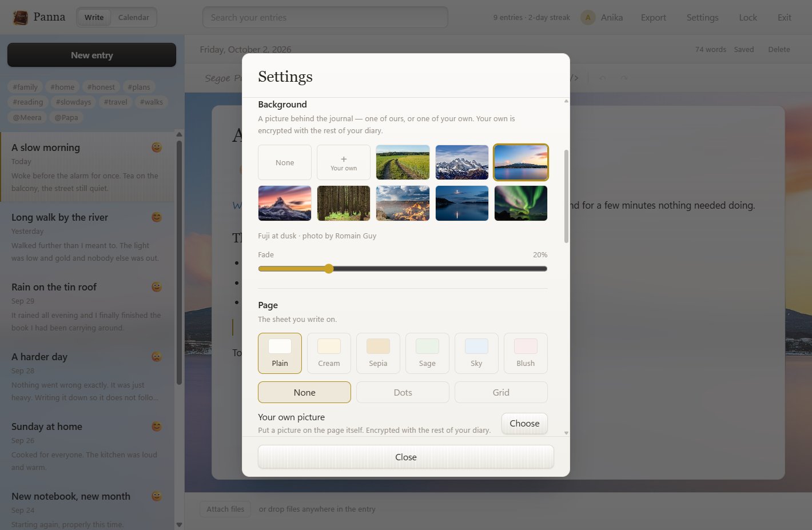Screen dimensions: 812x530
Task: Click the Panna notebook logo icon
Action: pyautogui.click(x=21, y=18)
